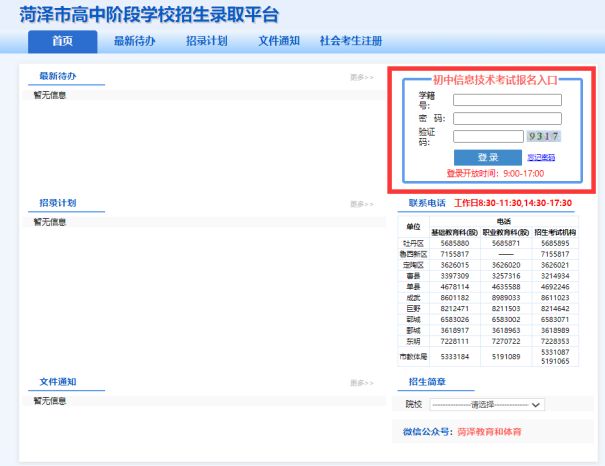Click 鲁西新区 招生考试机构 number 7155817
605x466 pixels.
tap(555, 254)
